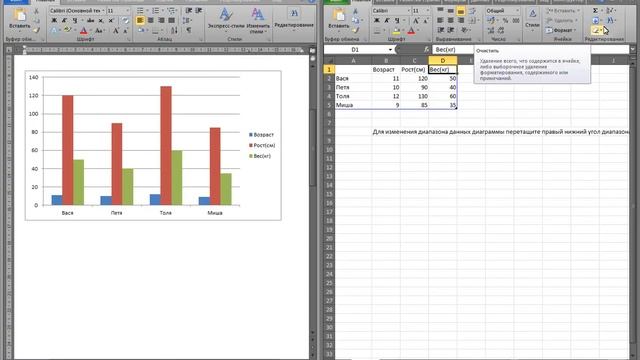Image resolution: width=640 pixels, height=360 pixels.
Task: Toggle italic in the Word ribbon
Action: [x=64, y=20]
